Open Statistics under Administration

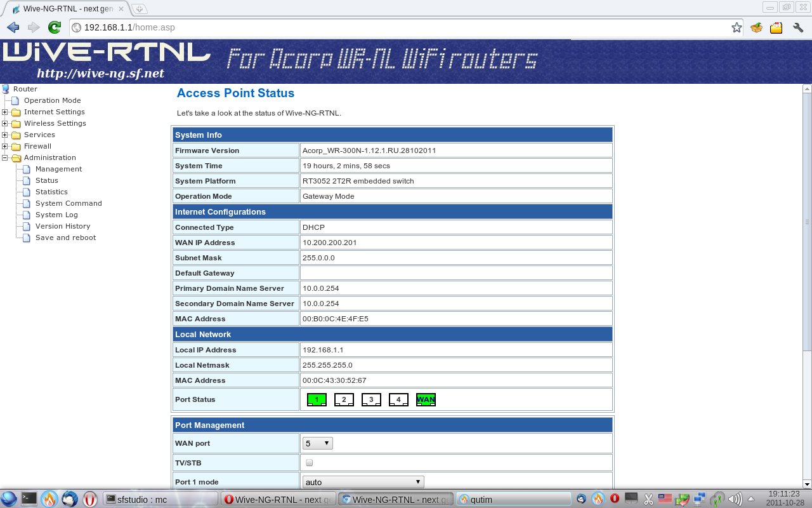(51, 192)
